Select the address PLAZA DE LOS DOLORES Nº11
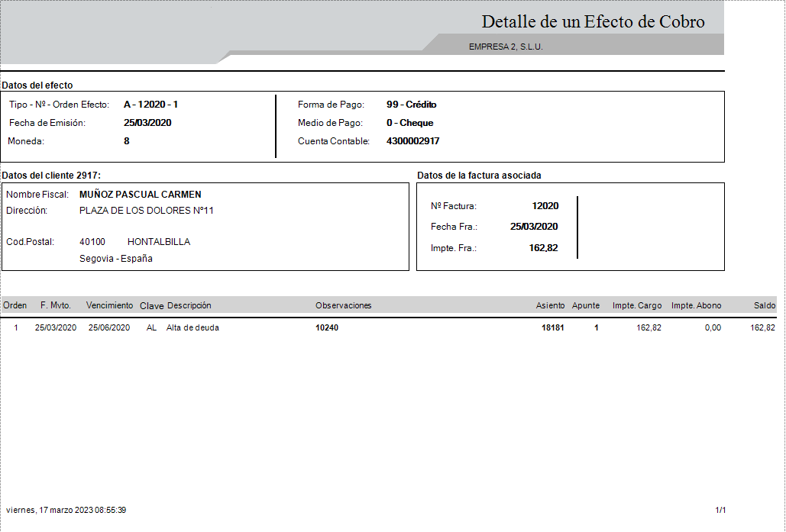The width and height of the screenshot is (786, 532). click(147, 211)
